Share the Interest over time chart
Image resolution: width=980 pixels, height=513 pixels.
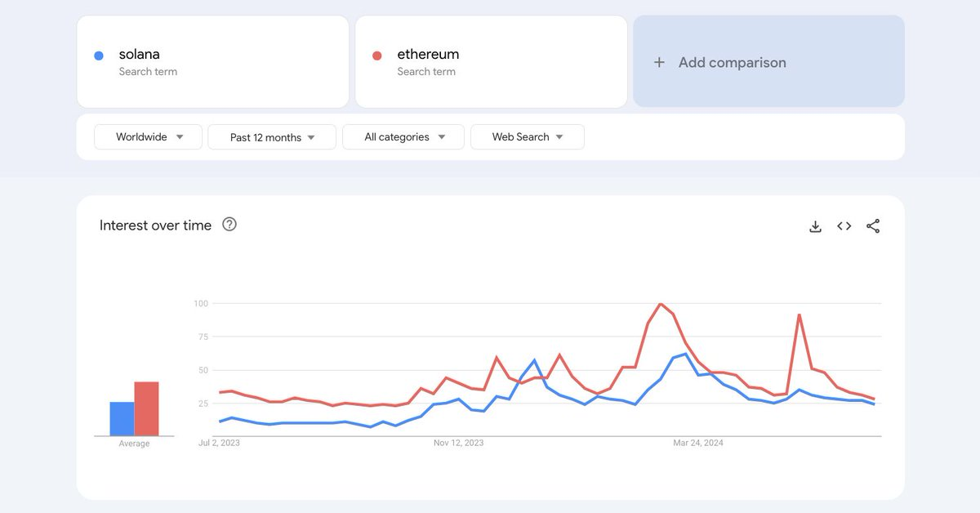point(873,226)
